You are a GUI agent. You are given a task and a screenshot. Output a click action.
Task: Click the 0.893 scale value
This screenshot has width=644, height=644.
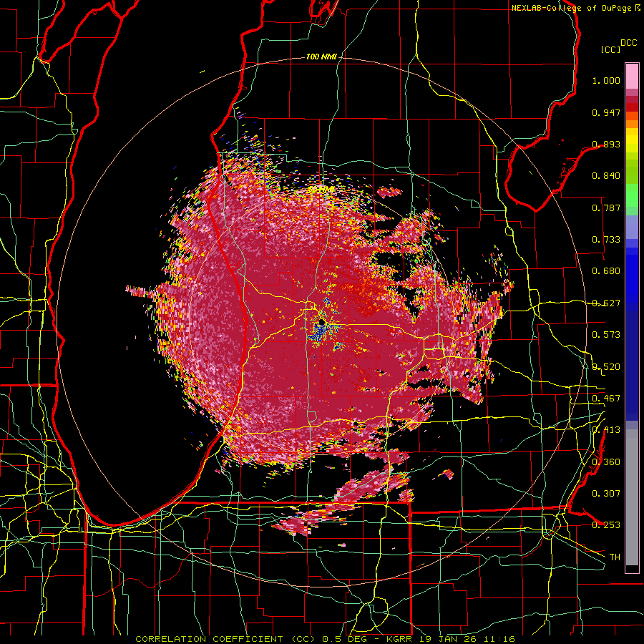click(x=606, y=144)
